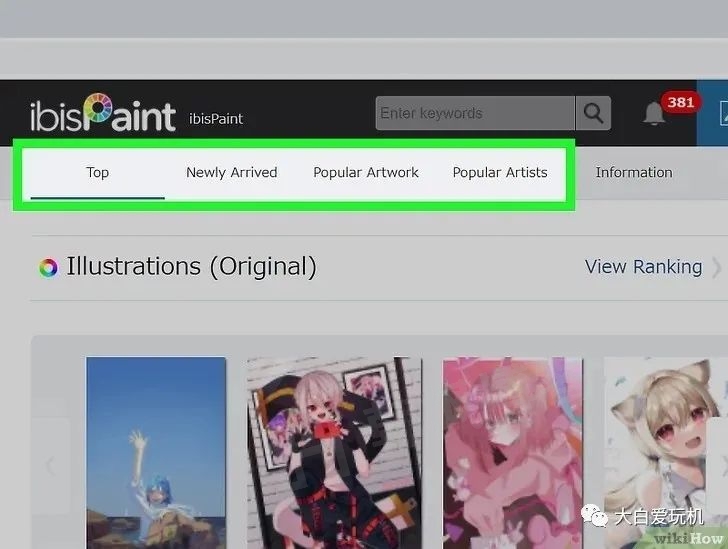The width and height of the screenshot is (728, 549).
Task: Go to the Popular Artists tab
Action: coord(500,172)
